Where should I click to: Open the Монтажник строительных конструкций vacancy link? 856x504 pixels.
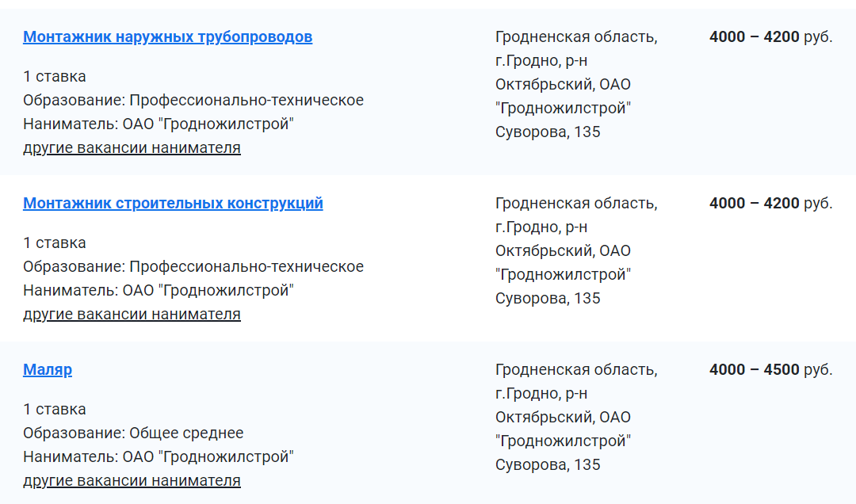coord(173,204)
